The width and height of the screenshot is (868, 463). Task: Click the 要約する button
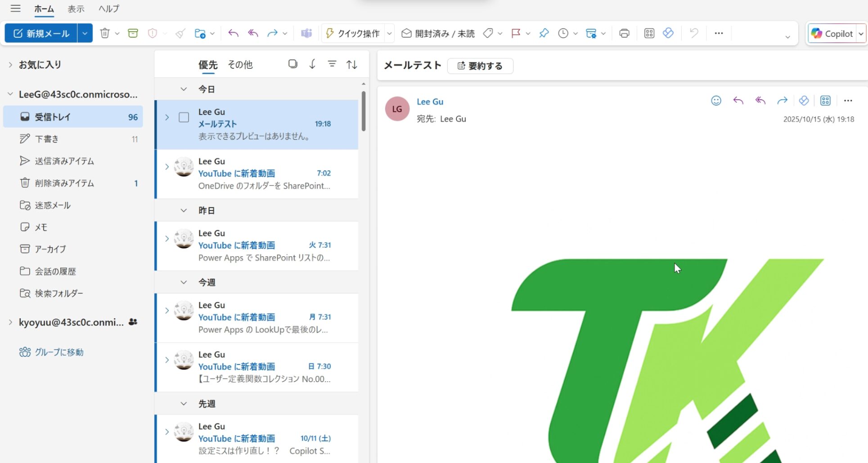480,66
